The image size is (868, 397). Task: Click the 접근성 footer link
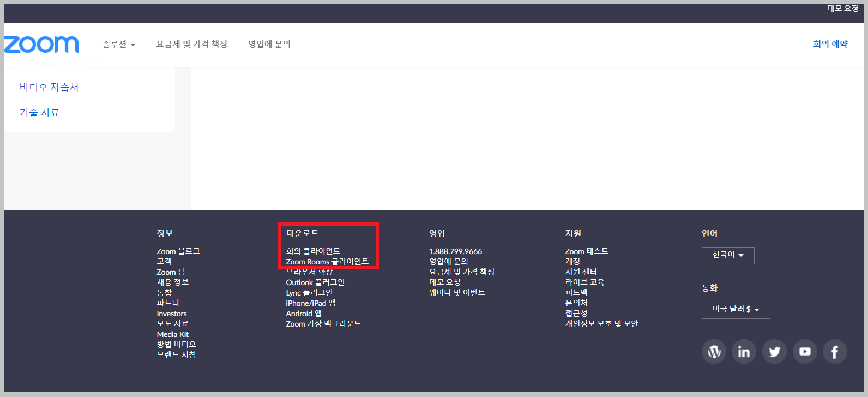pyautogui.click(x=576, y=314)
